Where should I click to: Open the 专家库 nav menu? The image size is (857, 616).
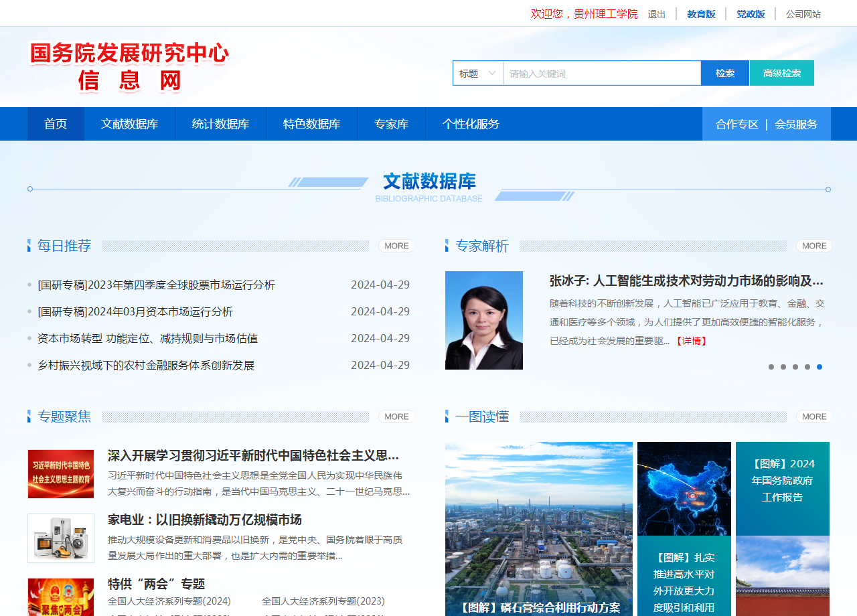[x=391, y=124]
